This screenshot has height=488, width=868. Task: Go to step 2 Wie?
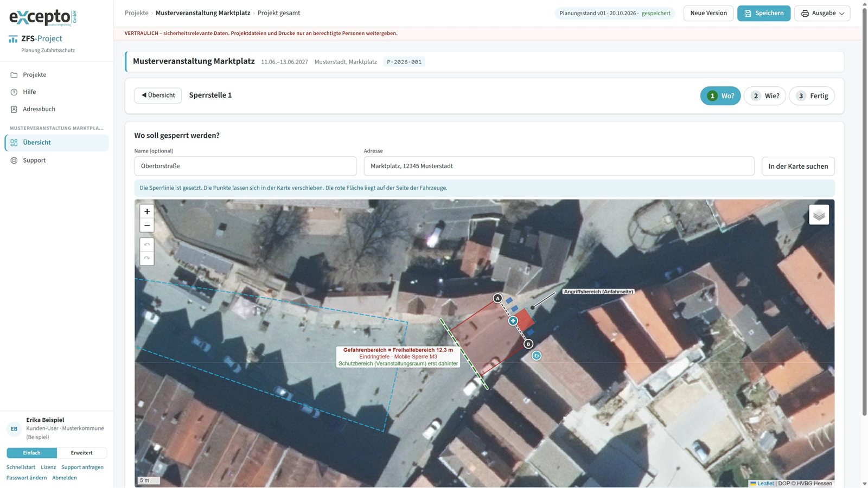point(765,96)
